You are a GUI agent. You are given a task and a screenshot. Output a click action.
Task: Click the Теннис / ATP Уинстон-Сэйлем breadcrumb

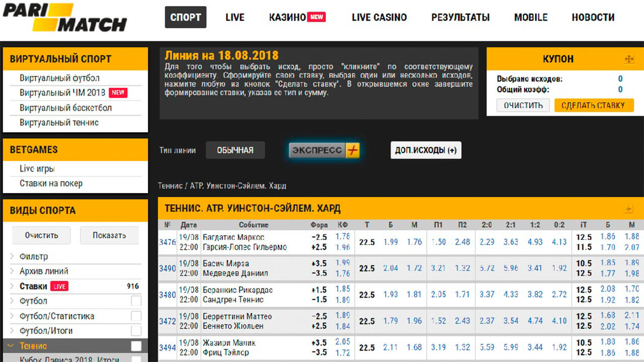click(222, 186)
